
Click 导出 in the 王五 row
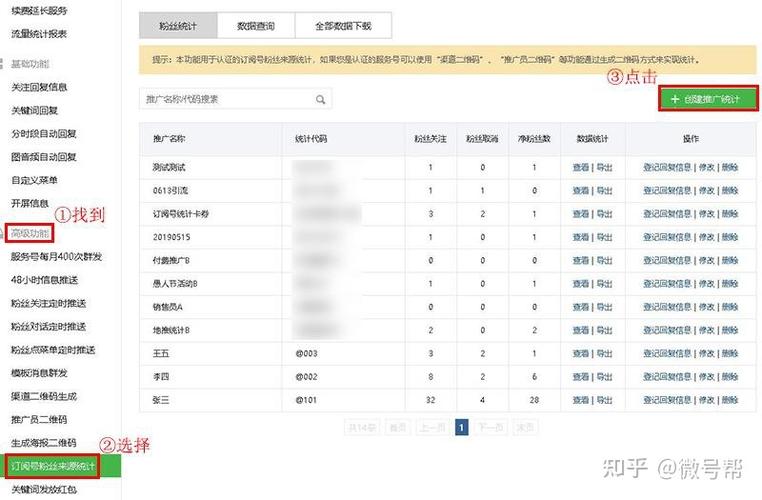[604, 354]
